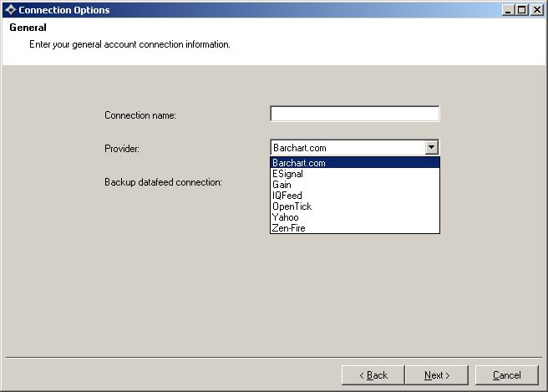Viewport: 548px width, 392px height.
Task: Click the Connection name input field
Action: point(355,114)
